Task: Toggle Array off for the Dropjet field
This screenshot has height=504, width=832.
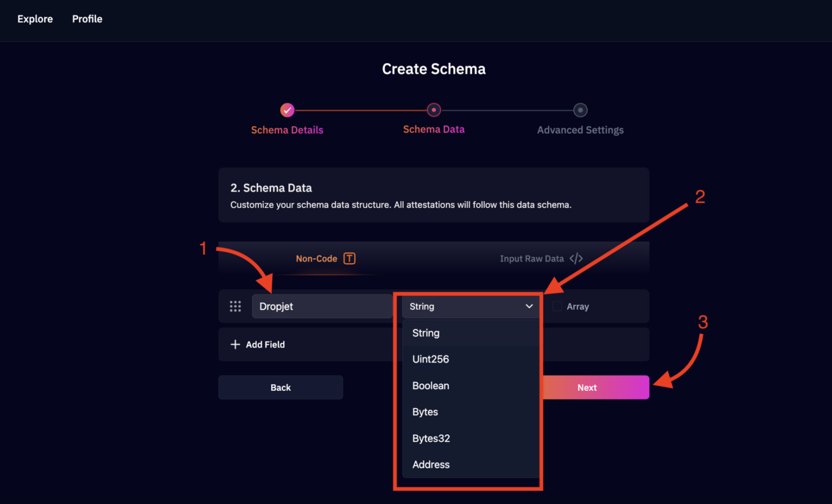Action: [556, 306]
